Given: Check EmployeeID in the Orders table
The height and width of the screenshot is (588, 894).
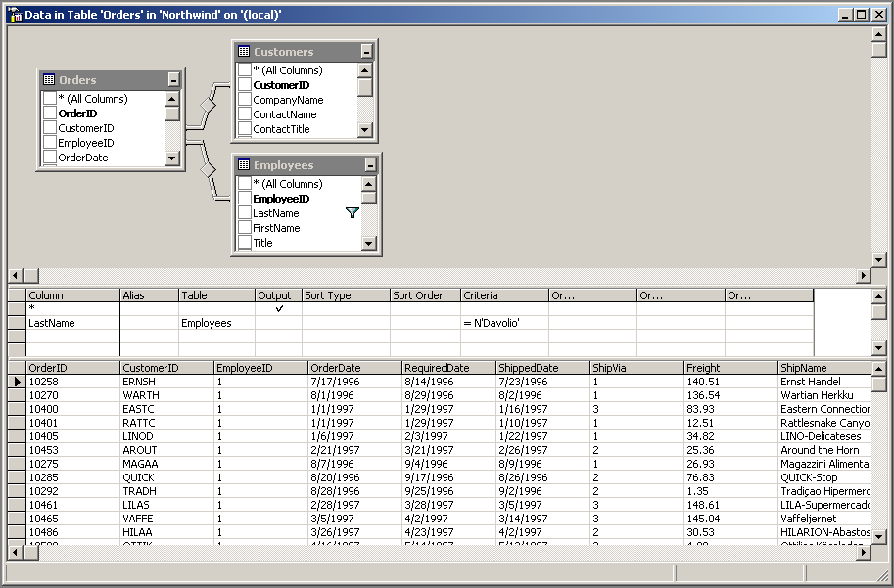Looking at the screenshot, I should pyautogui.click(x=50, y=143).
